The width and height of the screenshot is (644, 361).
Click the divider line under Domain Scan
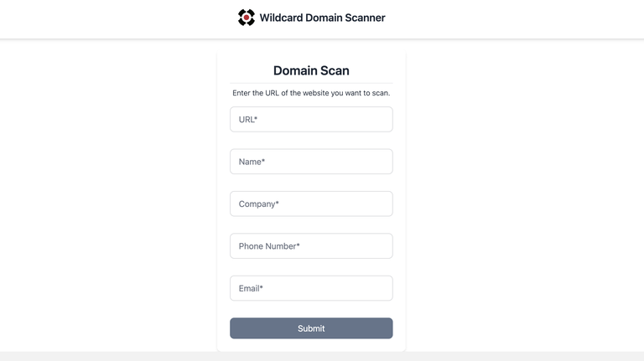311,83
